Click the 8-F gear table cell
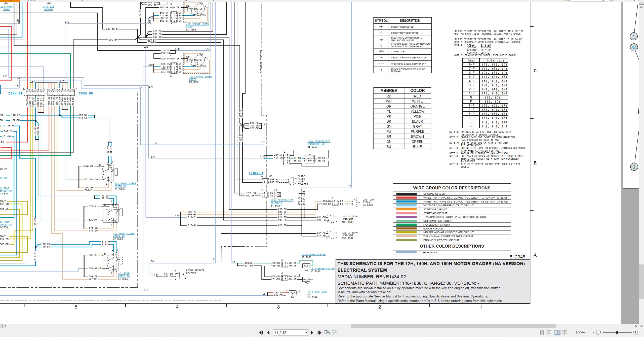Image resolution: width=644 pixels, height=337 pixels. tap(471, 64)
